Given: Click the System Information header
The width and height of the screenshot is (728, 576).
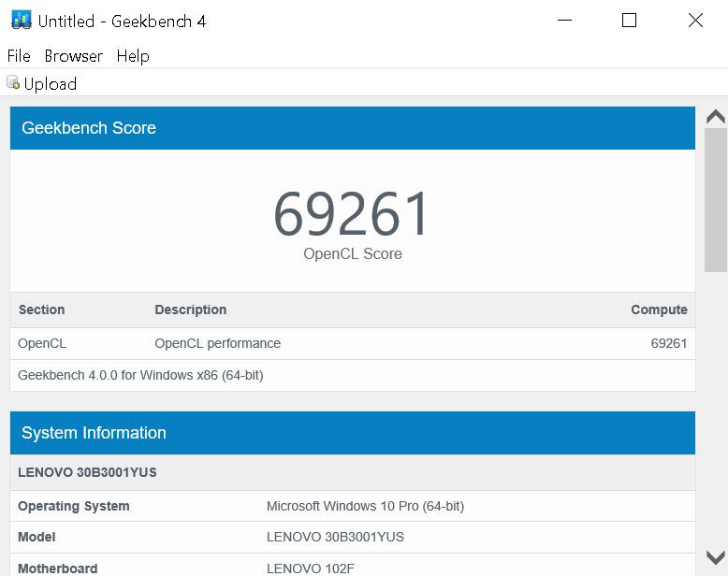Looking at the screenshot, I should pyautogui.click(x=353, y=433).
